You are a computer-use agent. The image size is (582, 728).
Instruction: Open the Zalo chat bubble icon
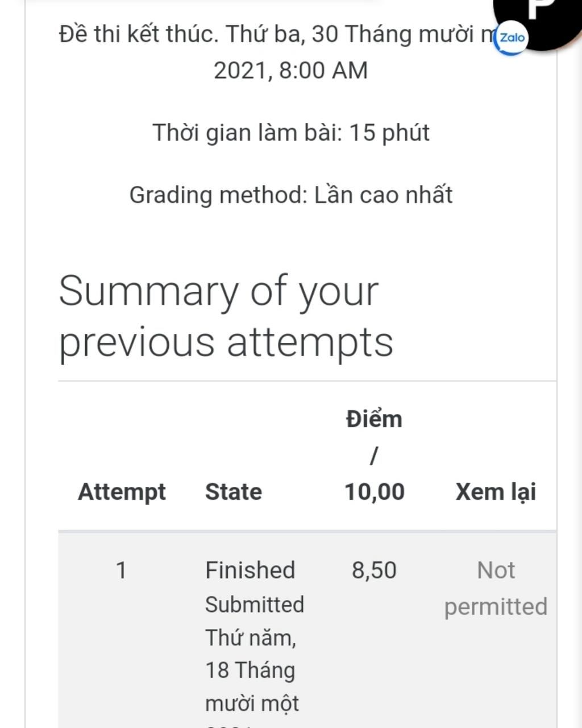510,38
